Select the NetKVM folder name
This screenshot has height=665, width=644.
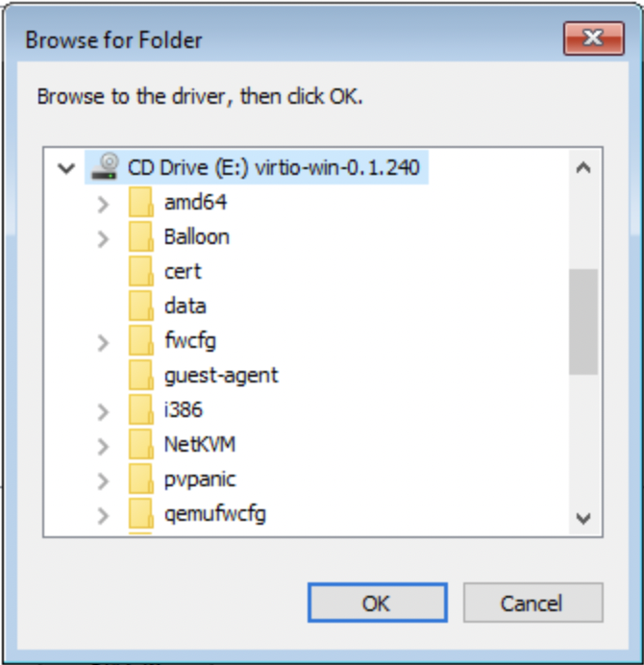pos(200,445)
